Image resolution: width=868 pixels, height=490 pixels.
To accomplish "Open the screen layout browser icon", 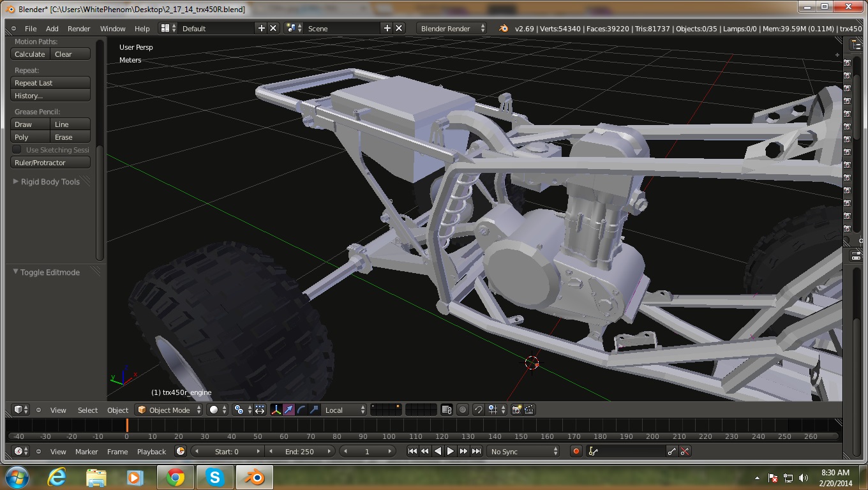I will [168, 28].
